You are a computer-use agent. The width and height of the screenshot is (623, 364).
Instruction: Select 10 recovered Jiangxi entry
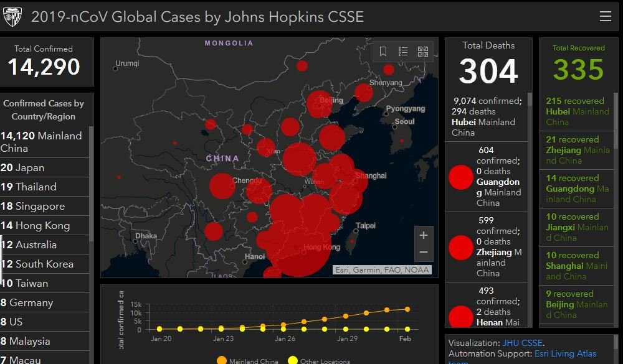click(x=576, y=227)
